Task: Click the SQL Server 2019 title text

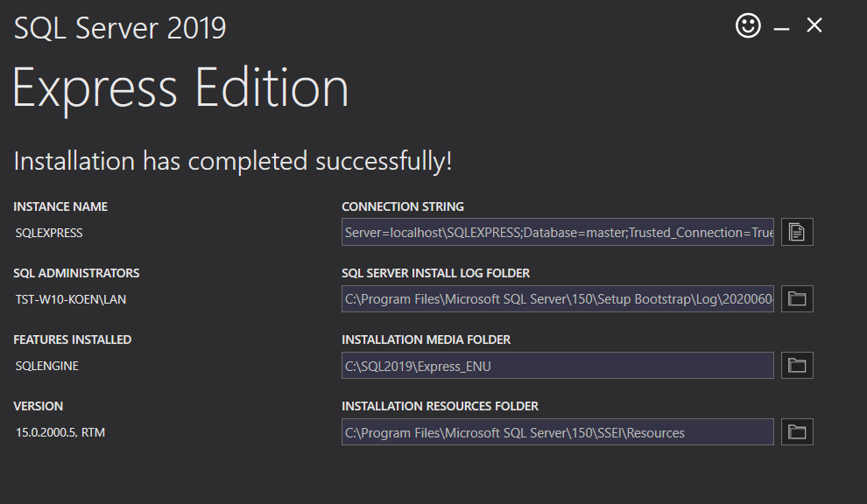Action: click(120, 28)
